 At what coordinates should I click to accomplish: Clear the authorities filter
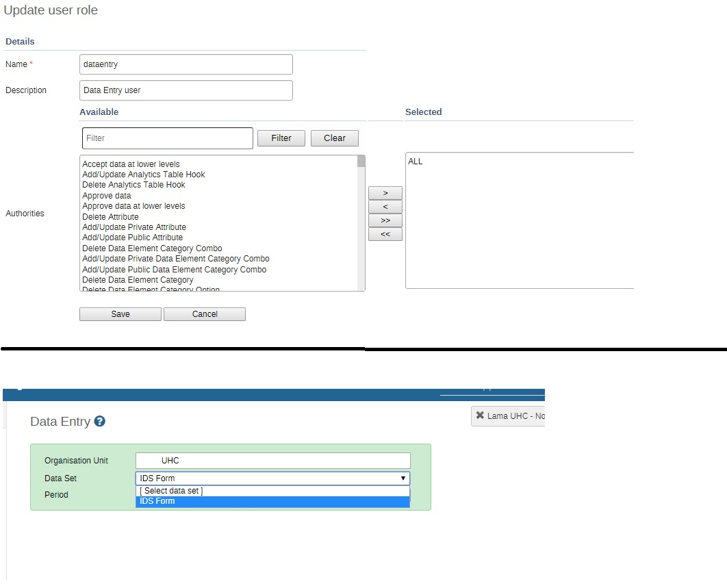(334, 138)
